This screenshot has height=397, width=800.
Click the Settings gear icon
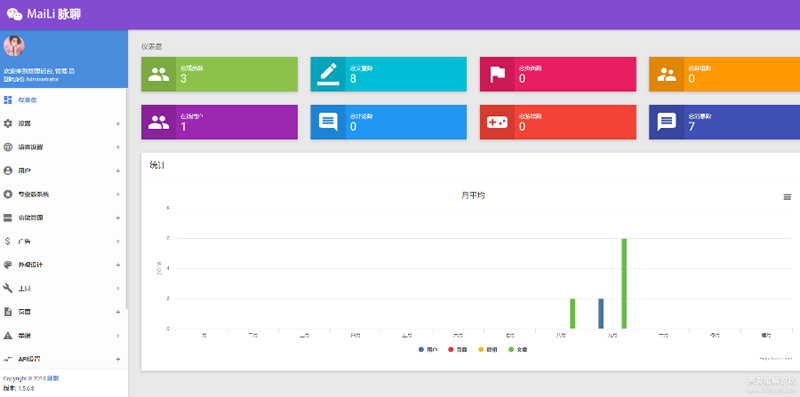[x=8, y=123]
